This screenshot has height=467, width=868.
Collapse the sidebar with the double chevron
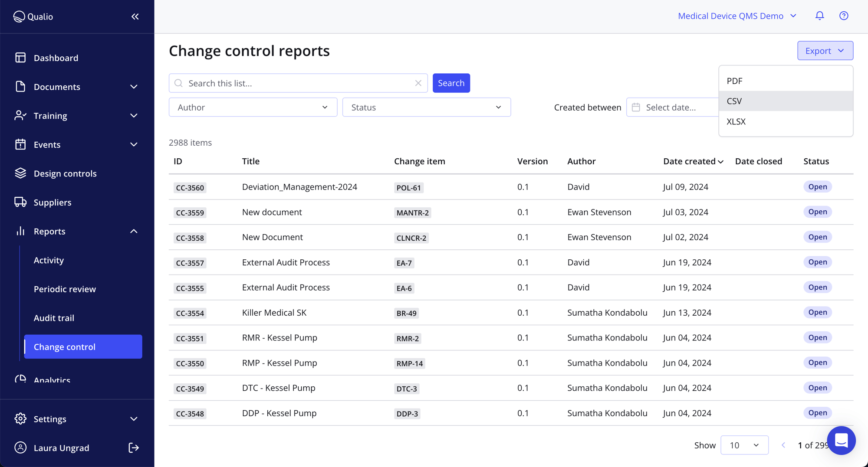pyautogui.click(x=135, y=16)
